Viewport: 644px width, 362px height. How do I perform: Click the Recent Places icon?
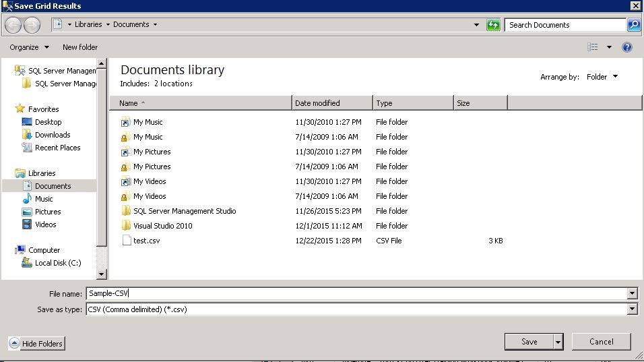point(27,147)
